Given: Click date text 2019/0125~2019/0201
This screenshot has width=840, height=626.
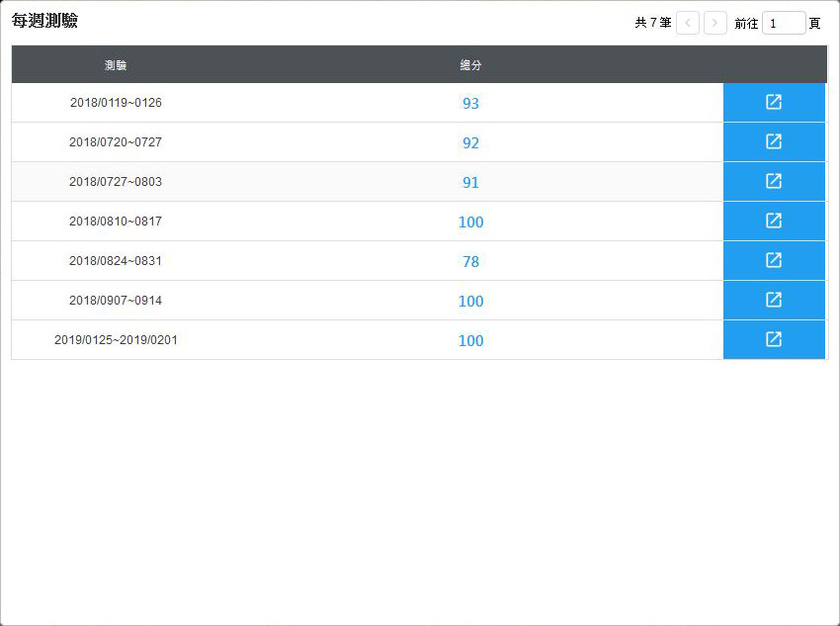Looking at the screenshot, I should (116, 340).
